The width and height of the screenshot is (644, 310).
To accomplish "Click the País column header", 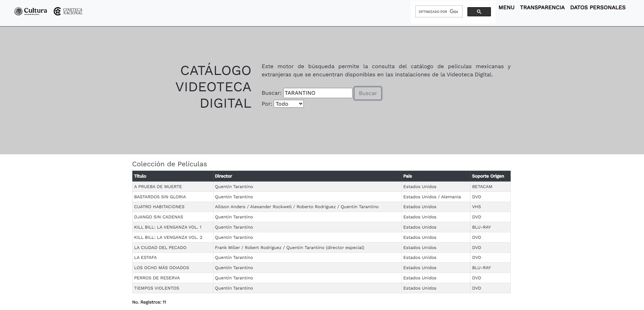I will [407, 176].
